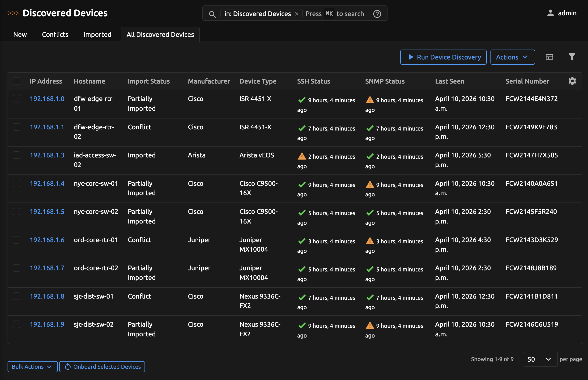The height and width of the screenshot is (380, 588).
Task: Open the 50 per page dropdown
Action: pos(540,359)
